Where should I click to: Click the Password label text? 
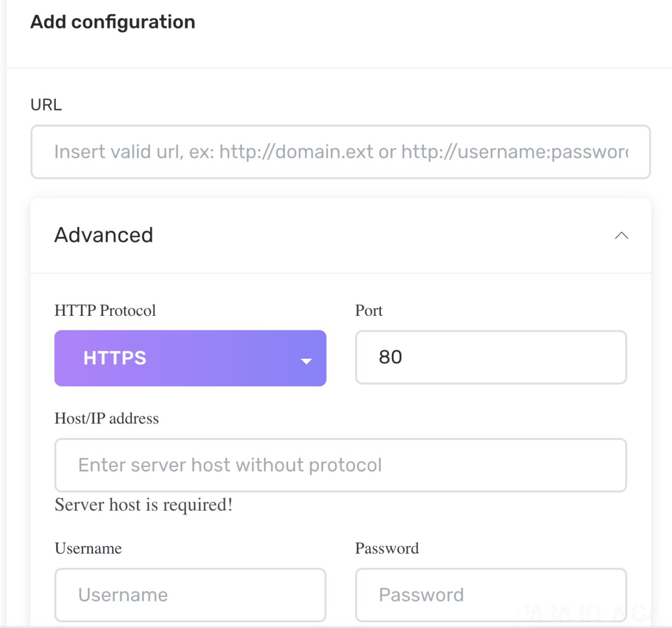[387, 548]
